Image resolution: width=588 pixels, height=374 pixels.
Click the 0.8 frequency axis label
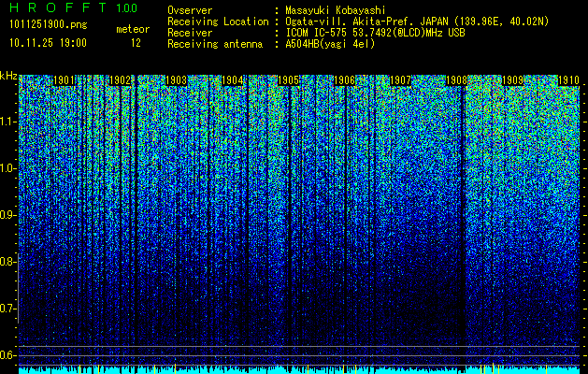click(x=8, y=262)
